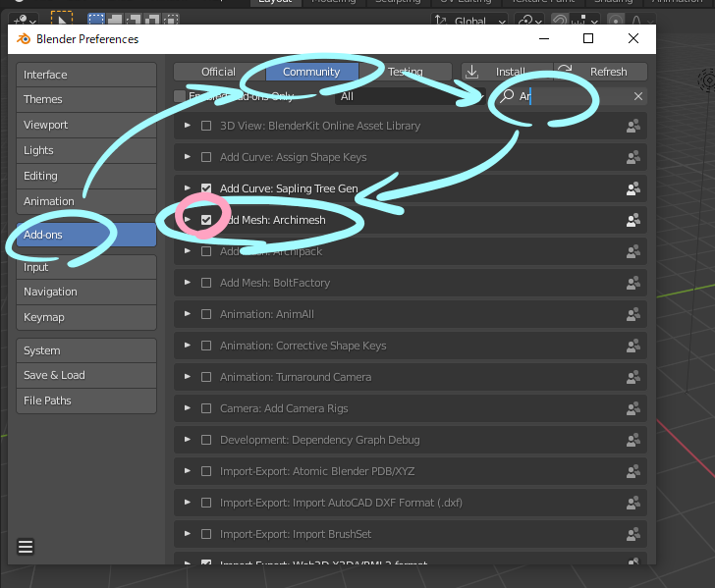715x588 pixels.
Task: Click community icon on BlenderKit row
Action: [633, 126]
